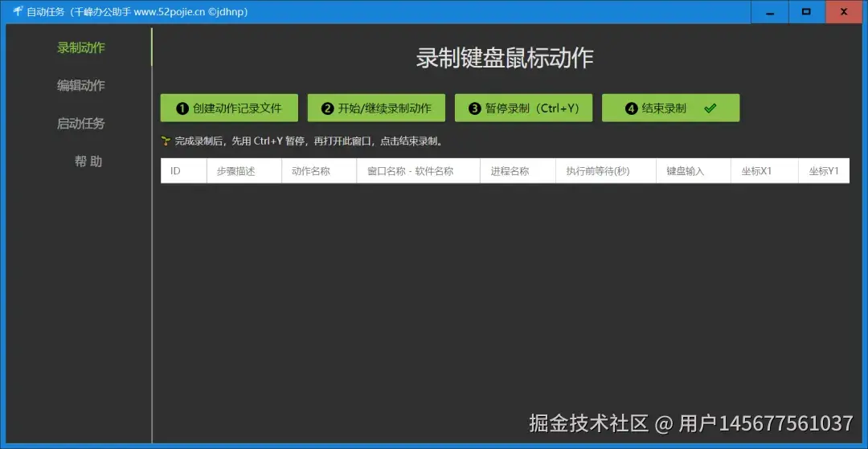This screenshot has width=868, height=449.
Task: Click the 进程名称 column header
Action: click(x=518, y=171)
